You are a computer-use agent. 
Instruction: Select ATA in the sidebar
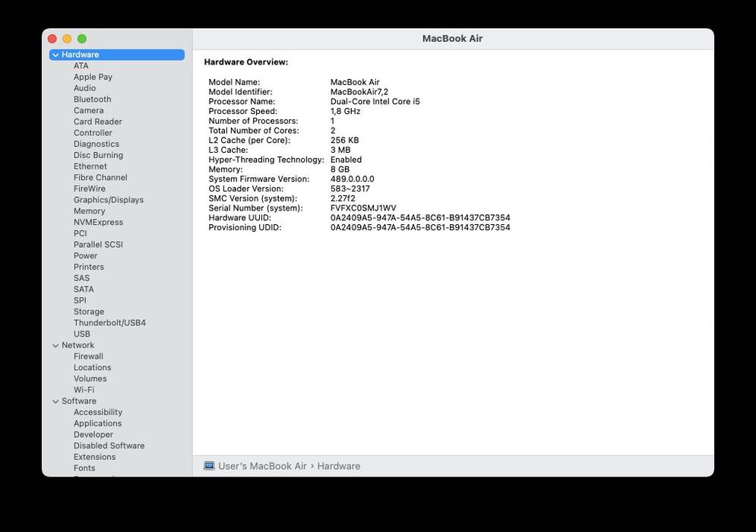81,65
